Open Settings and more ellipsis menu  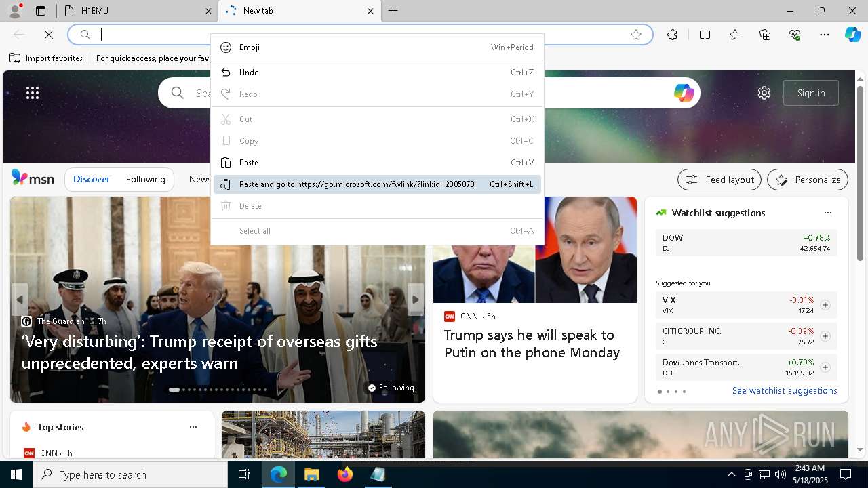(x=825, y=35)
